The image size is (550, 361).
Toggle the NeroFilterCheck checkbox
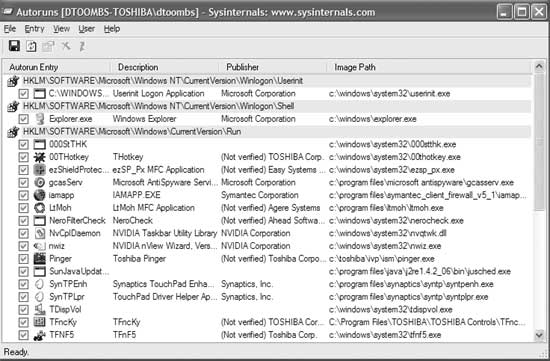(x=24, y=221)
